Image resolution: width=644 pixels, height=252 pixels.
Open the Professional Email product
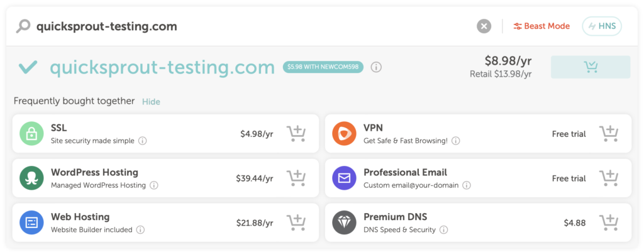pos(405,173)
